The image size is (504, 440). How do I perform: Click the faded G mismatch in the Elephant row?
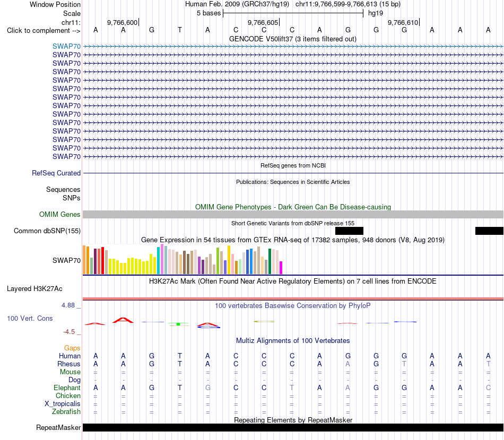pos(207,388)
